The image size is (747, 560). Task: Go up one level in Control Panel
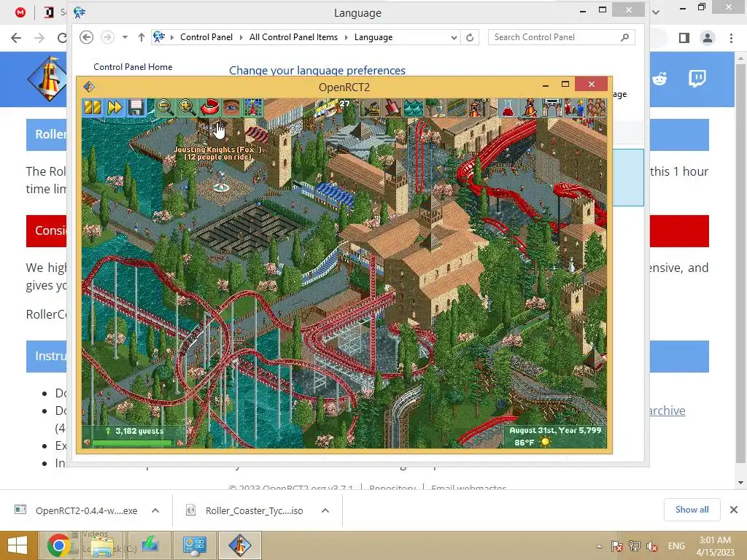click(x=142, y=37)
